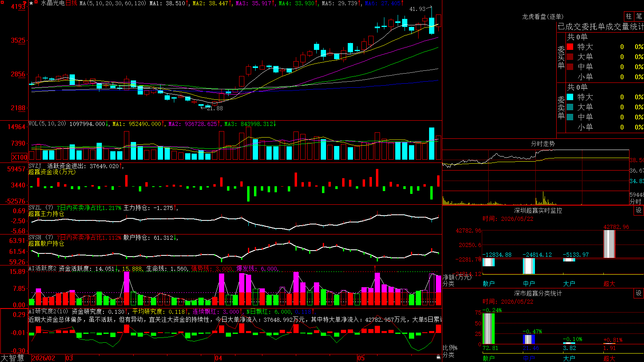
Task: Open 设 settings for 深圳超赢实时监控
Action: coord(639,210)
